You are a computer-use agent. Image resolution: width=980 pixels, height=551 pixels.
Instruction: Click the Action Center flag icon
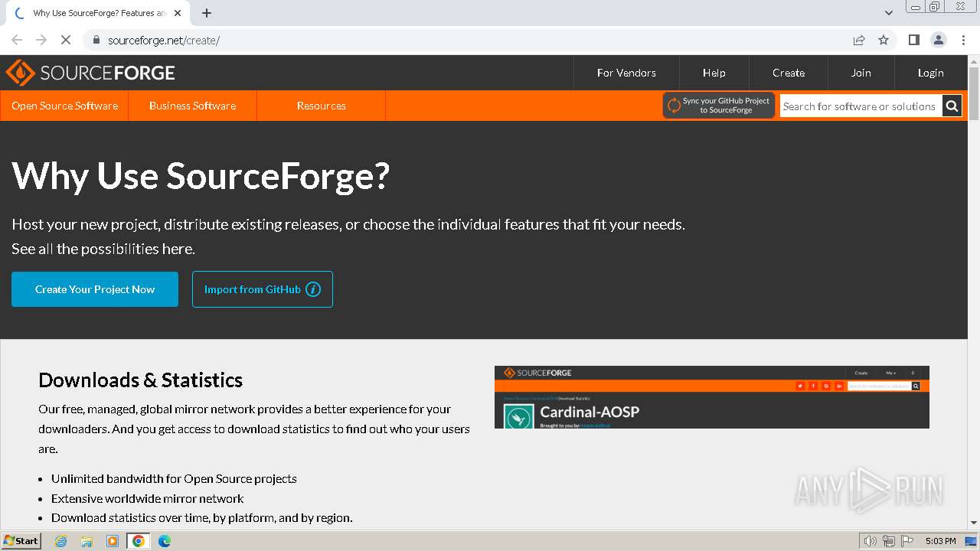[906, 541]
